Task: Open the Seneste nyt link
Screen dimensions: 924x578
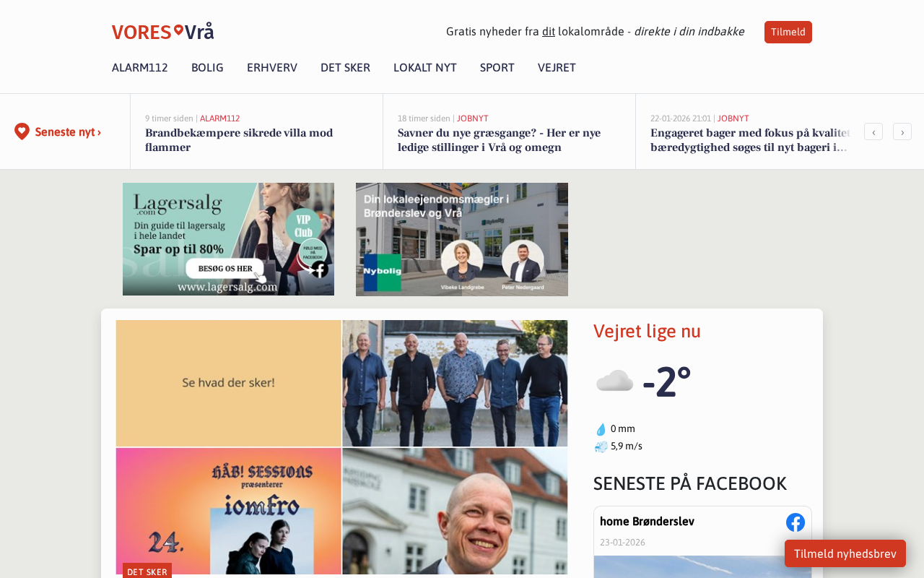Action: coord(68,132)
